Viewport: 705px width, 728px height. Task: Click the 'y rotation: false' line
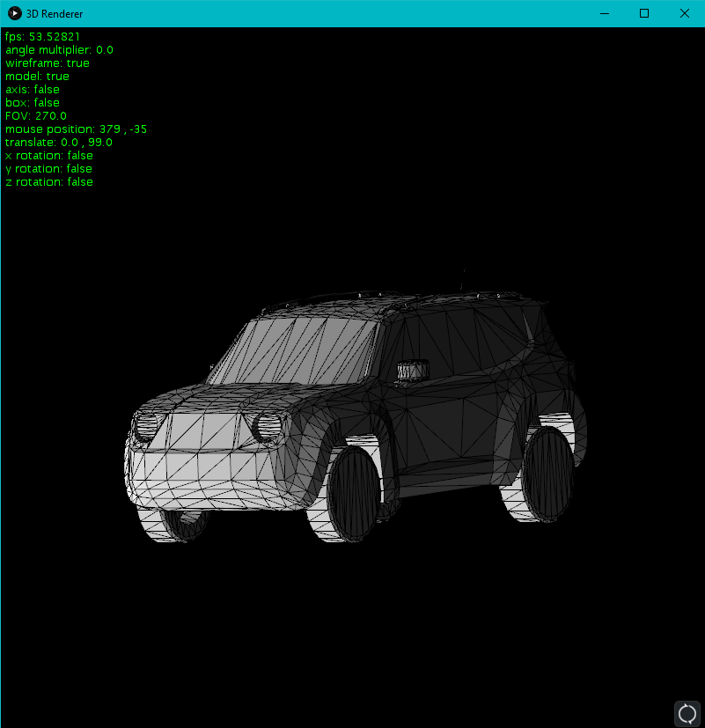click(48, 168)
